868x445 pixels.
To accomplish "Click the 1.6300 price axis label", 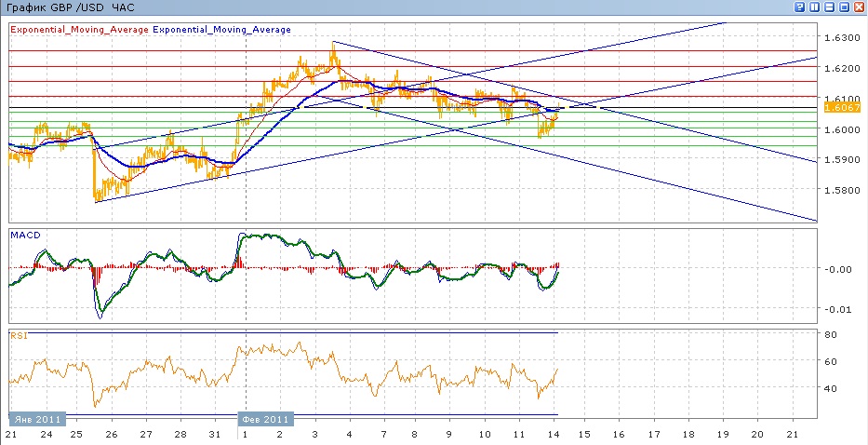I will 840,38.
